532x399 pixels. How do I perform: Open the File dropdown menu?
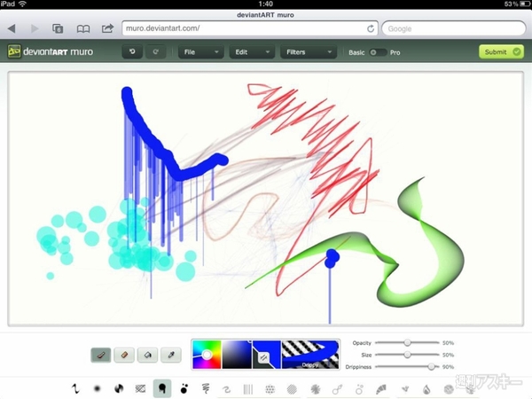coord(201,52)
